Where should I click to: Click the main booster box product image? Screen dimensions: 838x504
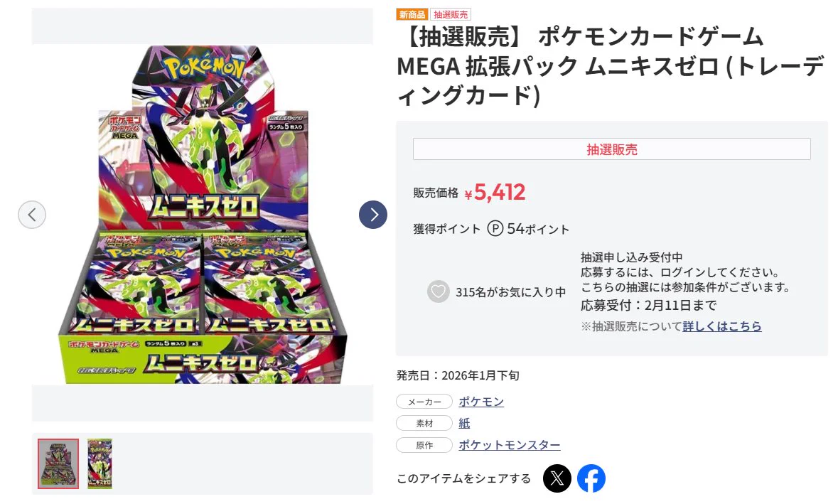203,214
